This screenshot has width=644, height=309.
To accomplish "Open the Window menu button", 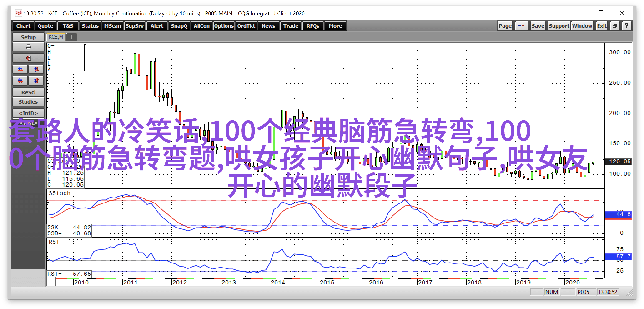I will click(582, 26).
